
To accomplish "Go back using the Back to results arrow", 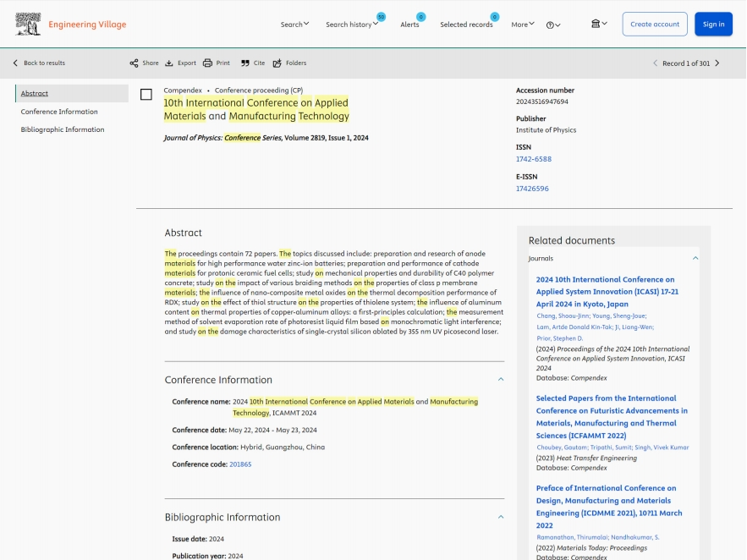I will pyautogui.click(x=16, y=63).
